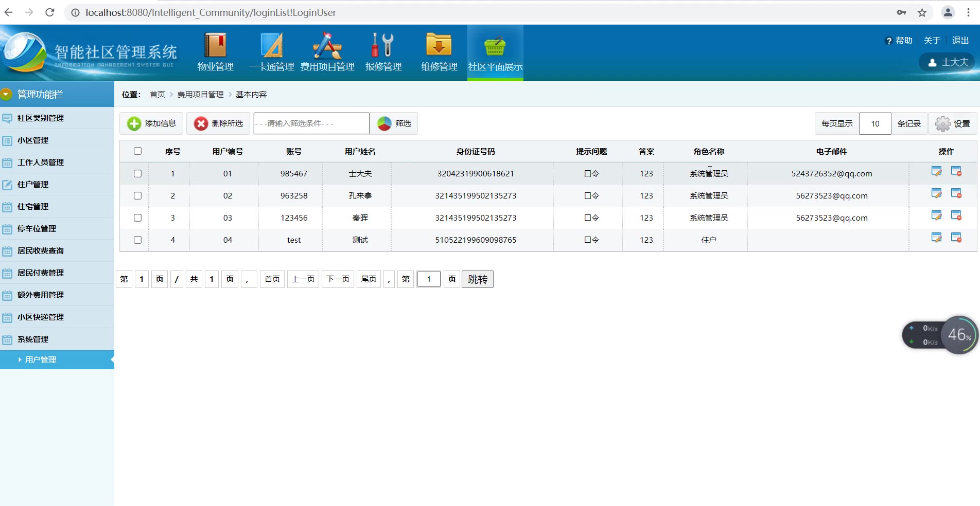The width and height of the screenshot is (980, 506).
Task: Expand 额外费用管理 in sidebar
Action: tap(57, 295)
